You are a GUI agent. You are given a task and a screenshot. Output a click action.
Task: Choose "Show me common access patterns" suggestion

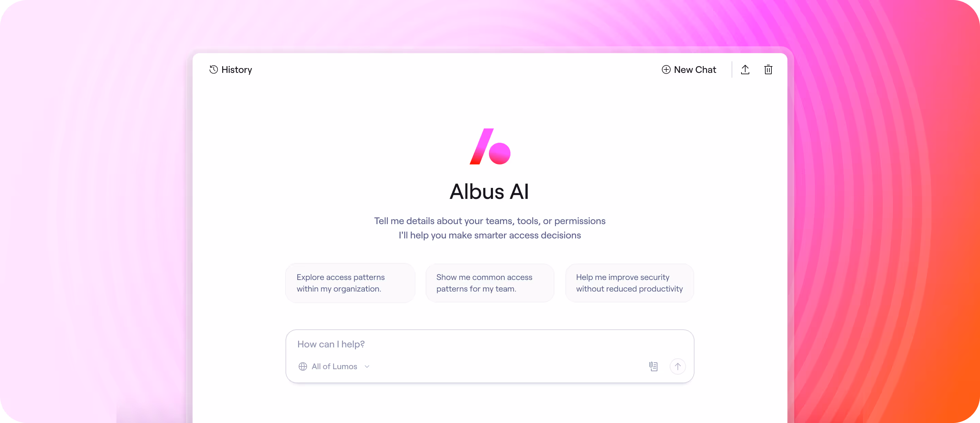[490, 283]
